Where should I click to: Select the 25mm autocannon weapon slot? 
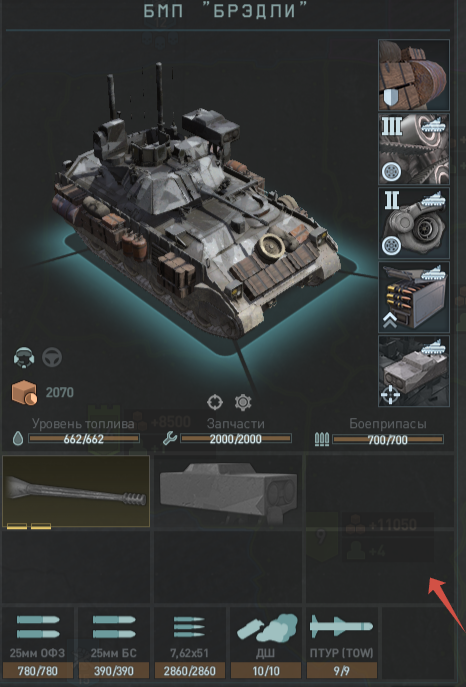[76, 491]
